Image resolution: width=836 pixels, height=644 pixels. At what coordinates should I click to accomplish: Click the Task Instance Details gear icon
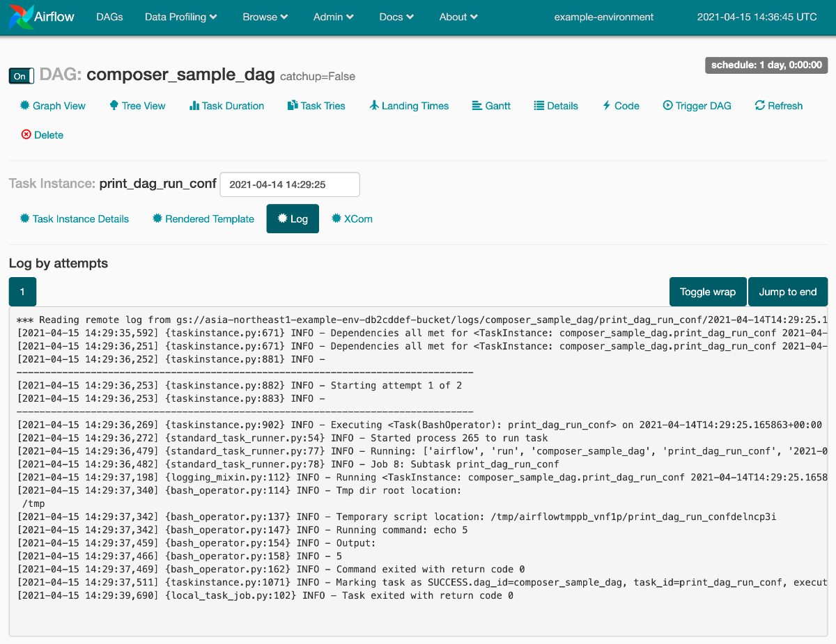[25, 219]
